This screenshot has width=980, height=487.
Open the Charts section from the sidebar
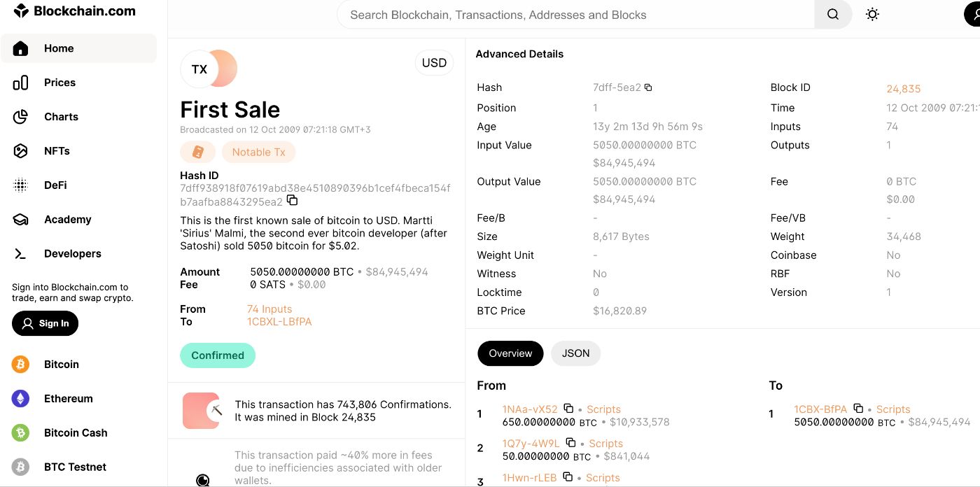coord(61,116)
